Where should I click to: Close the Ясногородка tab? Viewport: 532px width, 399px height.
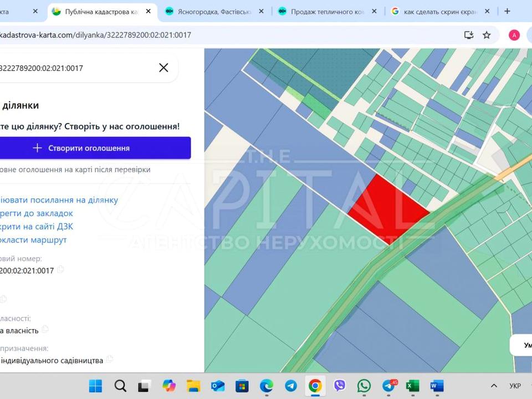pos(261,11)
